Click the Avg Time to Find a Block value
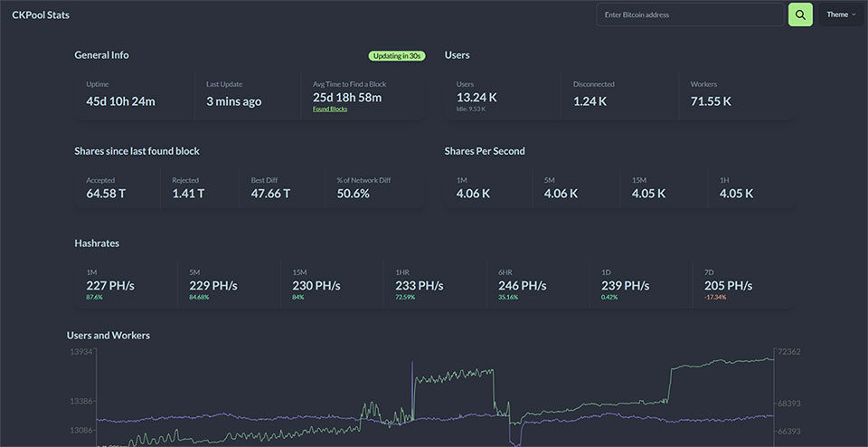The image size is (868, 447). 347,98
